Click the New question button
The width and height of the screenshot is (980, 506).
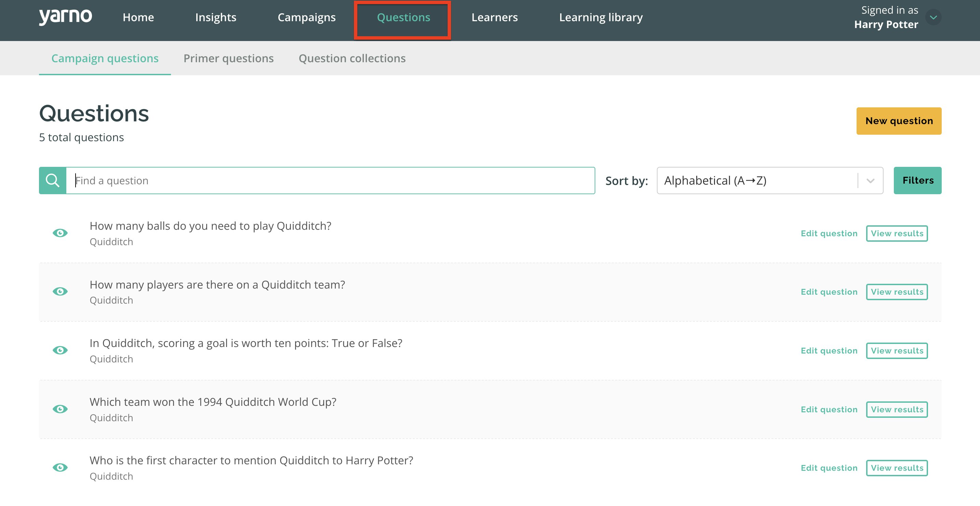(899, 121)
